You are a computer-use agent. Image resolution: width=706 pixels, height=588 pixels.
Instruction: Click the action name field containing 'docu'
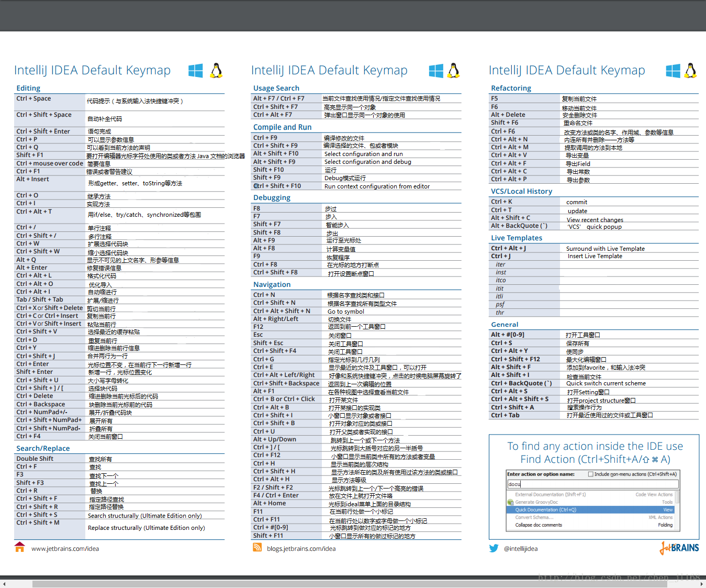click(x=592, y=484)
